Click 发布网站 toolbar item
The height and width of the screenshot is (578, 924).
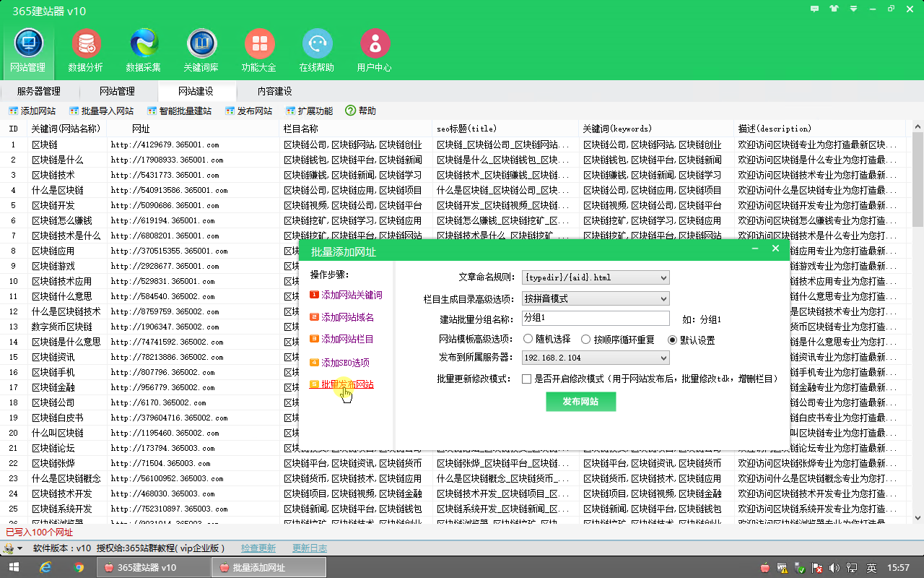pos(248,111)
